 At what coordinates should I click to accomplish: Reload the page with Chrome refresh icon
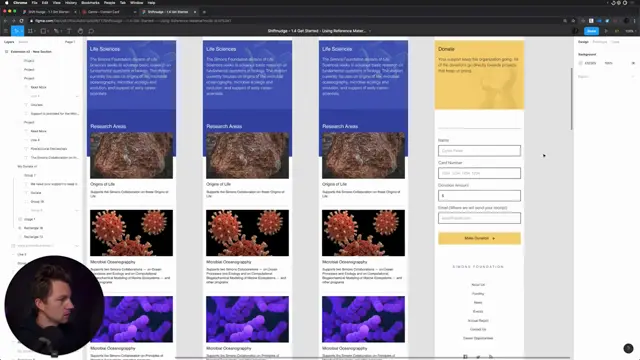point(21,21)
